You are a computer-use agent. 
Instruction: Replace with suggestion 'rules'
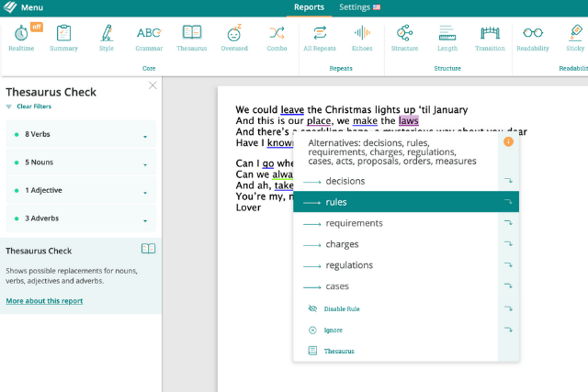pyautogui.click(x=396, y=202)
